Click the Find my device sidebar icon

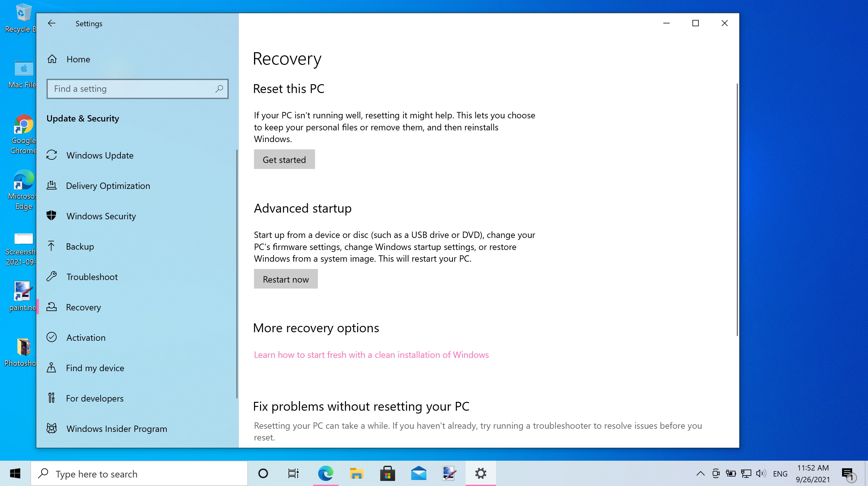click(x=52, y=367)
